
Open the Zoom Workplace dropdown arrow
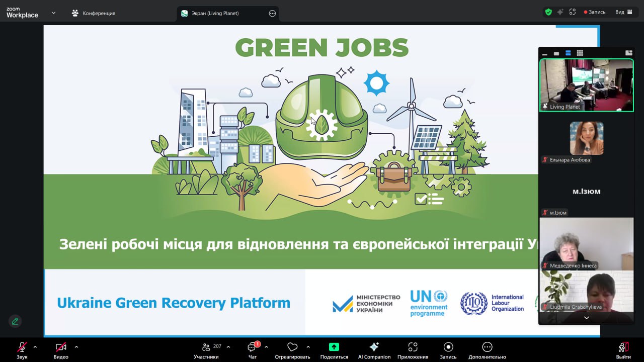pyautogui.click(x=54, y=13)
